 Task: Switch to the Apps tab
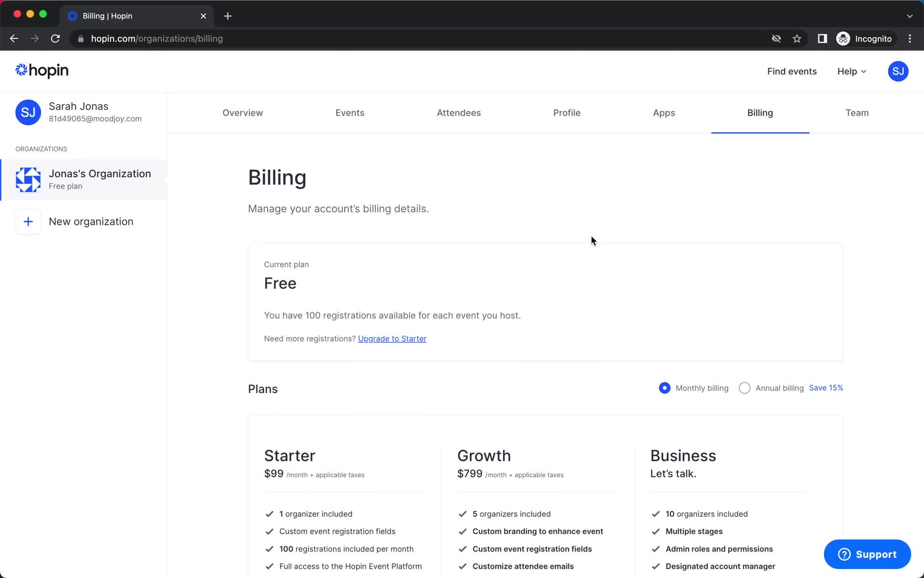click(x=664, y=113)
